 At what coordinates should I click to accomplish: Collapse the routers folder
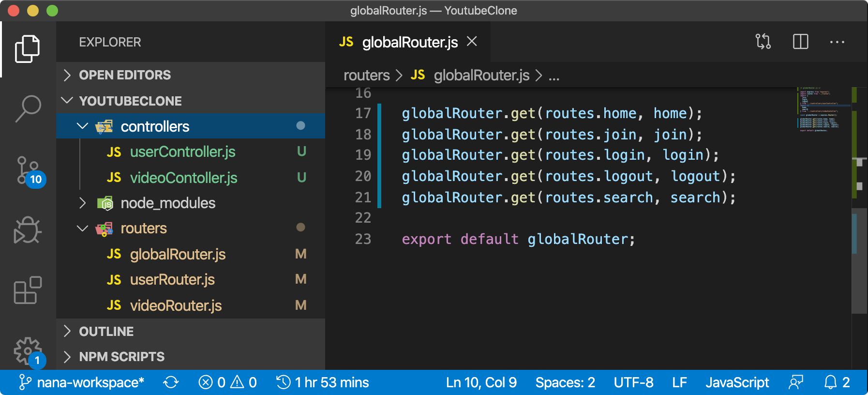tap(191, 228)
